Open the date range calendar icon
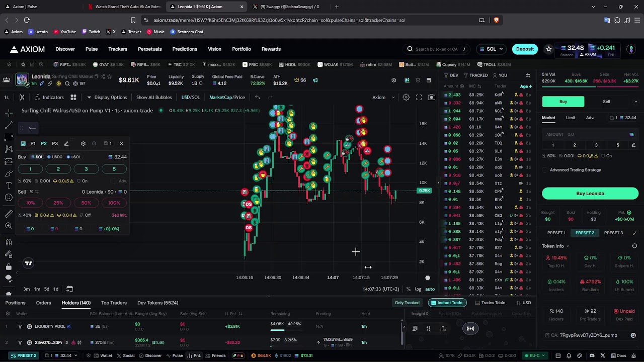The width and height of the screenshot is (644, 362). pyautogui.click(x=70, y=289)
